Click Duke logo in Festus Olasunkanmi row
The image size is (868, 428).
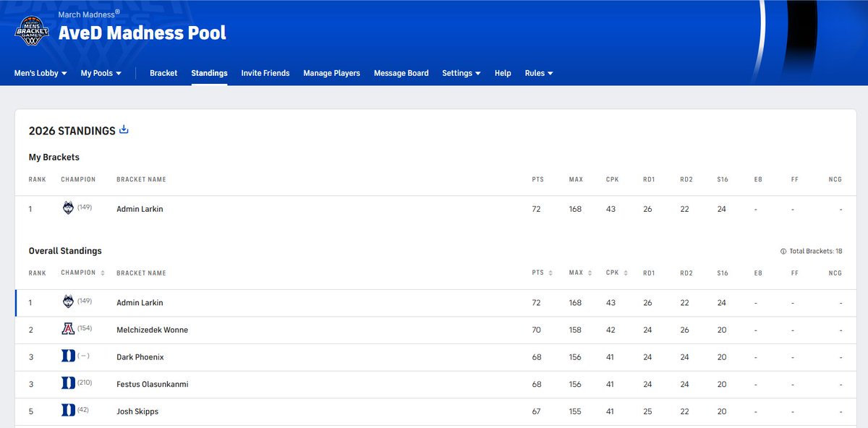point(68,384)
